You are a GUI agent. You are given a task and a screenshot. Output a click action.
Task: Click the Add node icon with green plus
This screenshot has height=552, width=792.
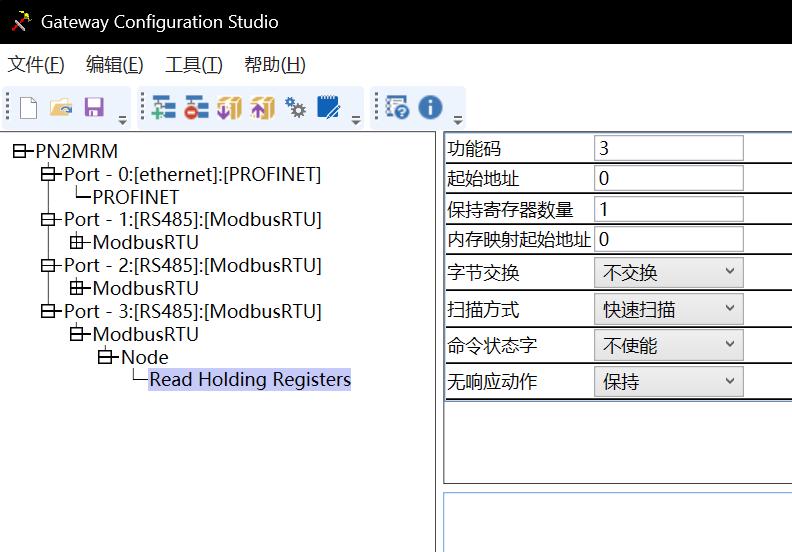click(x=164, y=108)
